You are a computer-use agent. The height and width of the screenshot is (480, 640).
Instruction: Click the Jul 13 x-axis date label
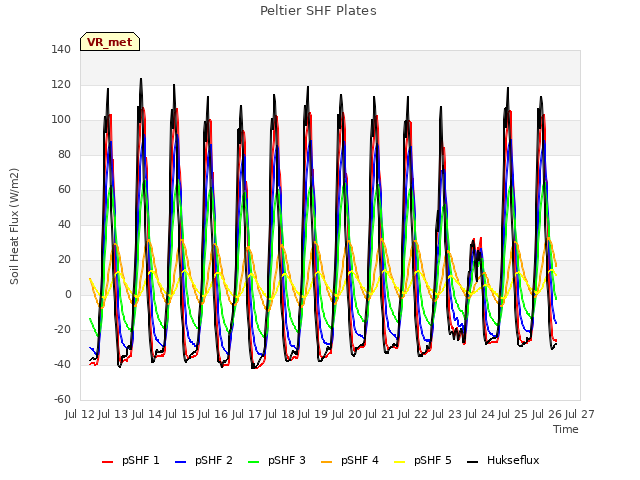coord(113,414)
